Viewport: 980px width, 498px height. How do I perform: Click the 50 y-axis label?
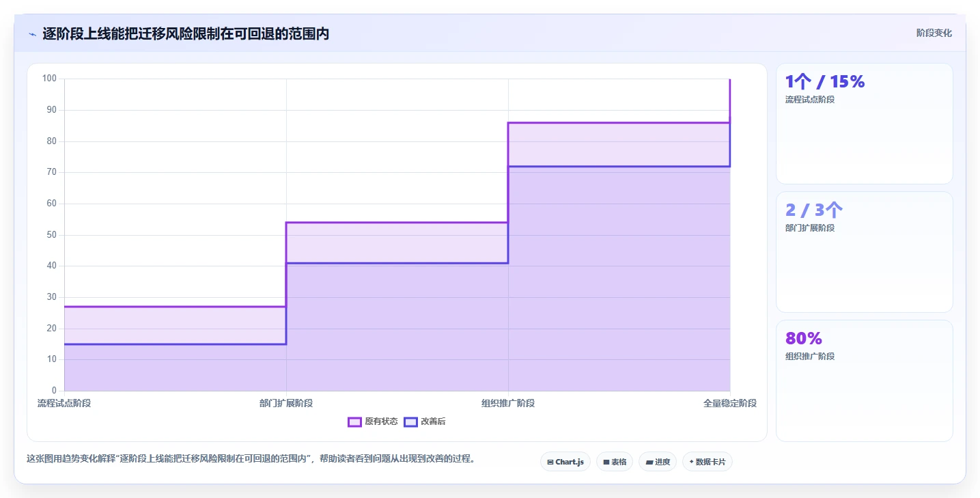(51, 235)
